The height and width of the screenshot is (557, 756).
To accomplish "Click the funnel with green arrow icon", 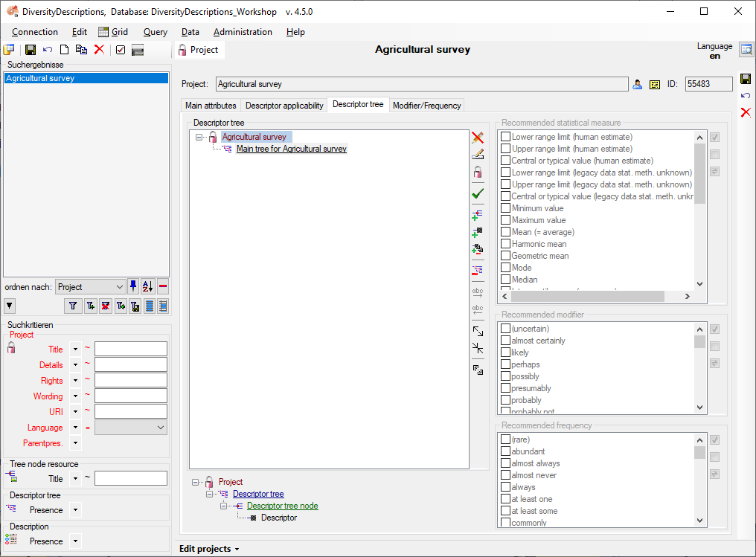I will (x=121, y=306).
